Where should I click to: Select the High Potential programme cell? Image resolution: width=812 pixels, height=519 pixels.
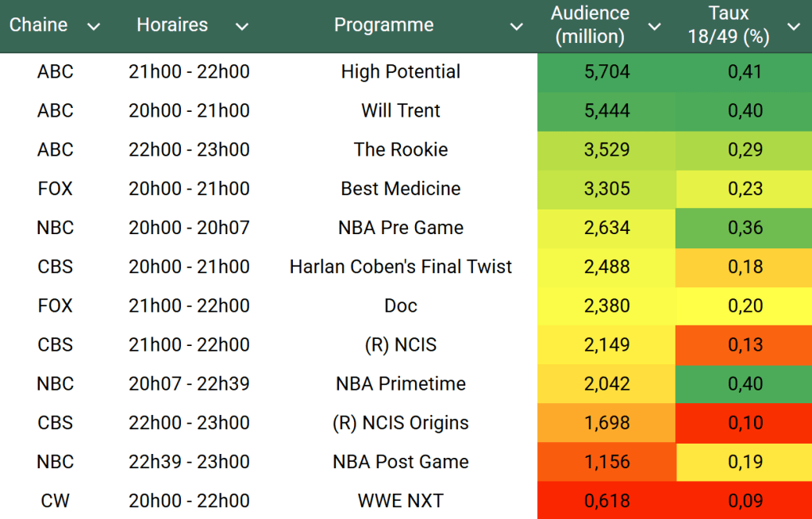click(400, 72)
